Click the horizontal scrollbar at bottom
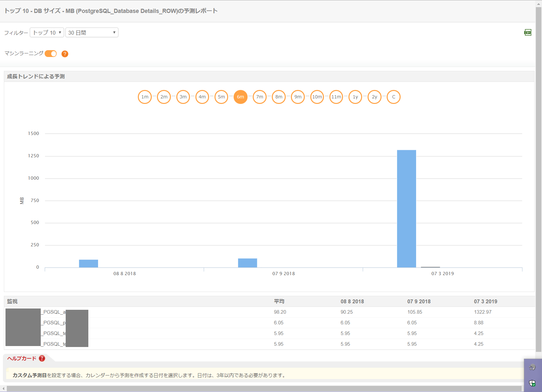The image size is (542, 392). (x=264, y=388)
